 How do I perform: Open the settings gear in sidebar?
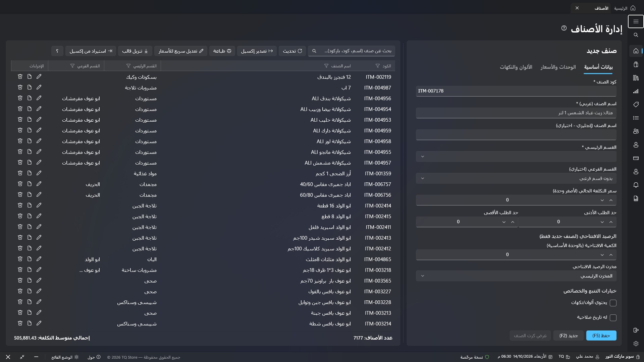(636, 344)
